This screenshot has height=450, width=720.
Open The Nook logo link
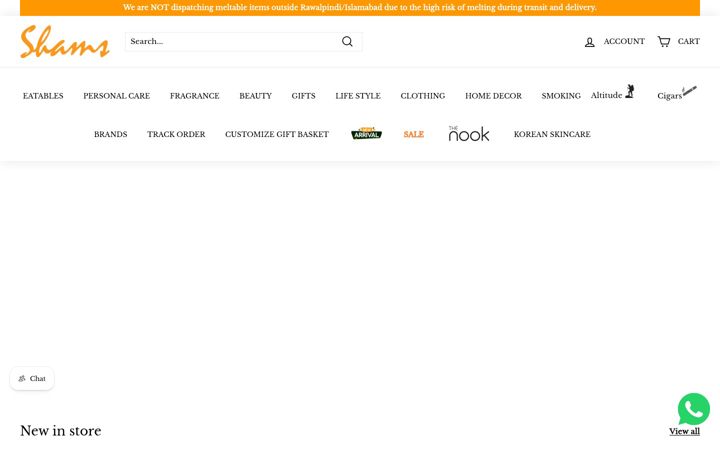[x=469, y=134]
